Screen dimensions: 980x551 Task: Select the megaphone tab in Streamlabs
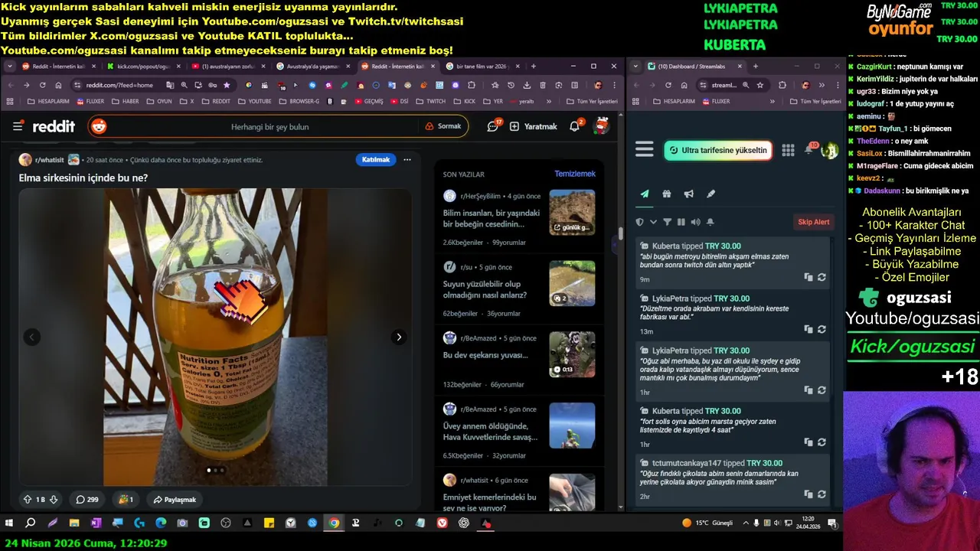click(688, 194)
